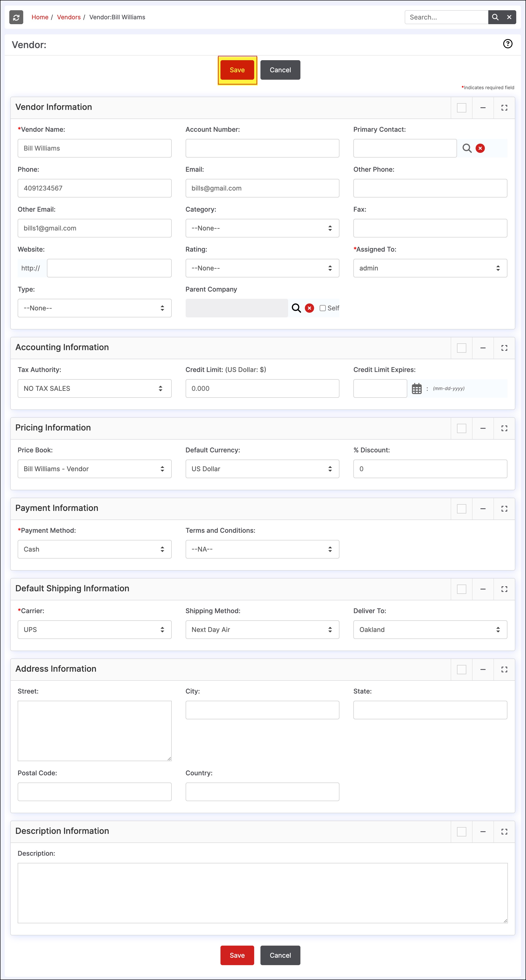Tick the Address Information header checkbox
Viewport: 526px width, 980px height.
pos(461,669)
